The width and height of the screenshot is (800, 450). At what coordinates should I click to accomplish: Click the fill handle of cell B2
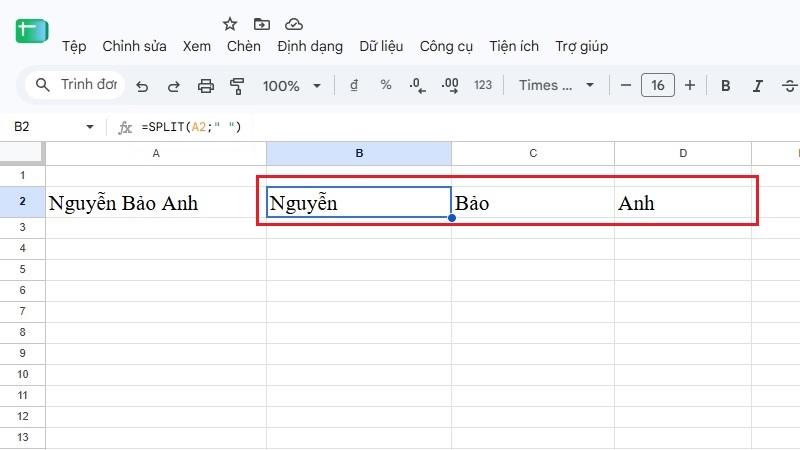coord(452,218)
